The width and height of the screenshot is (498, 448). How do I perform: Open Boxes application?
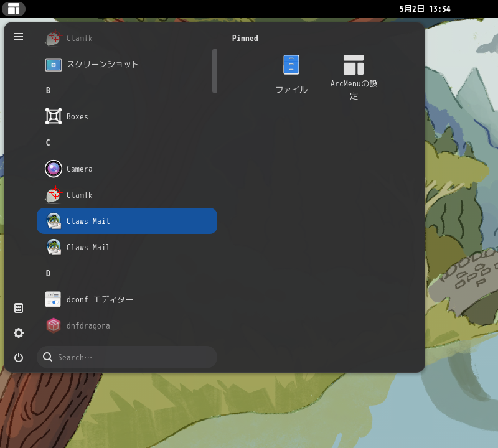127,116
